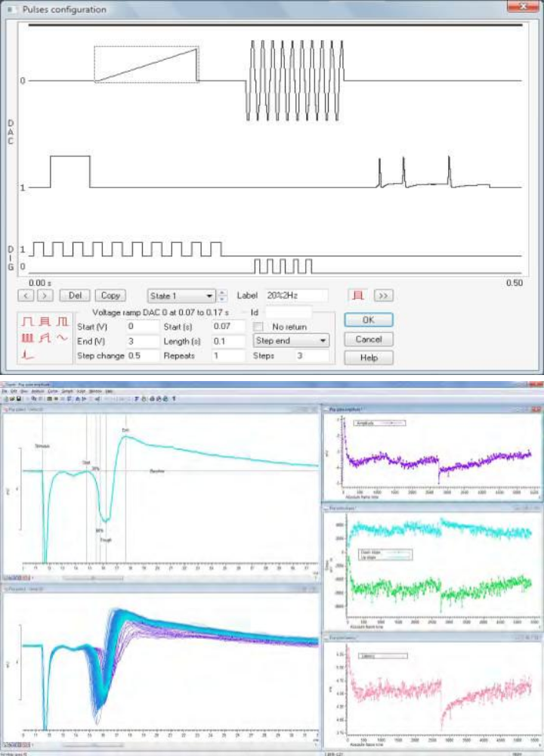Open the Help button in dialog
This screenshot has width=544, height=756.
368,358
